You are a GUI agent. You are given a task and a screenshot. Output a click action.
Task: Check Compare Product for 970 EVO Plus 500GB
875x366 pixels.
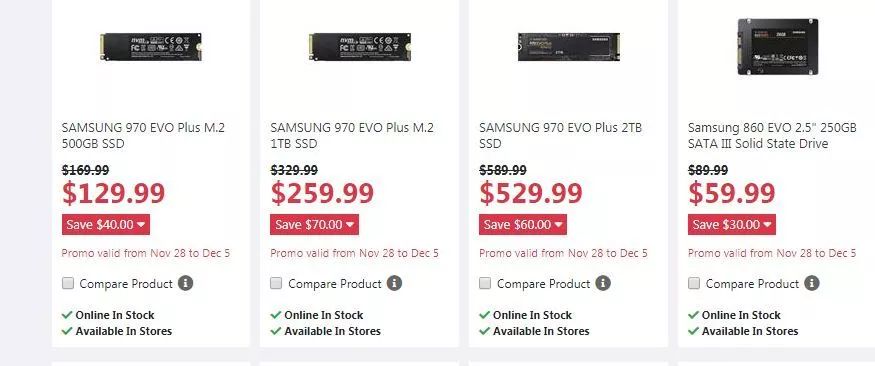click(68, 283)
